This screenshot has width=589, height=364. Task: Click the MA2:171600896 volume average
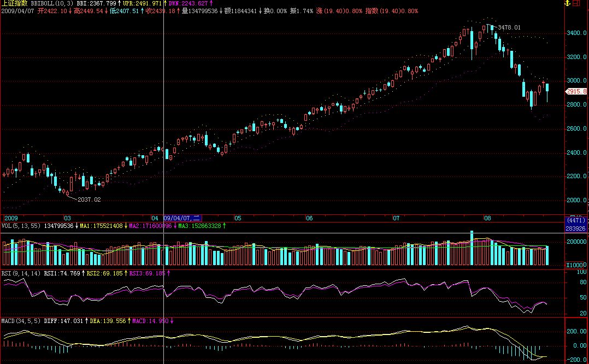point(150,226)
